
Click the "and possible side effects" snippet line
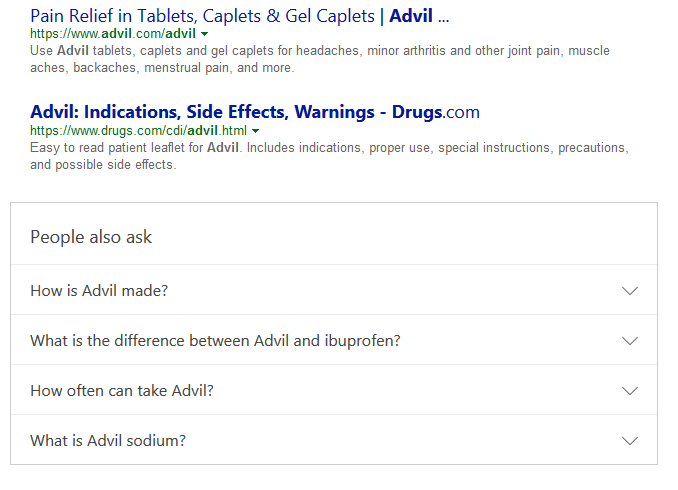tap(103, 165)
